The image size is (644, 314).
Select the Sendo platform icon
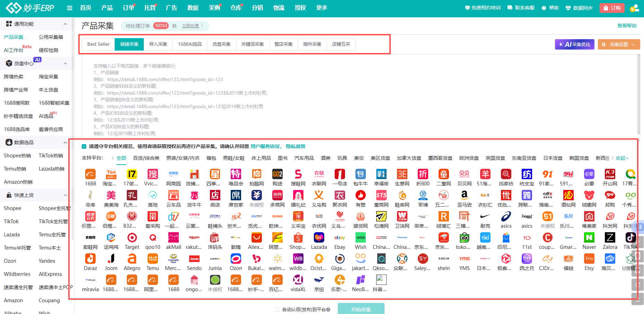click(x=194, y=259)
